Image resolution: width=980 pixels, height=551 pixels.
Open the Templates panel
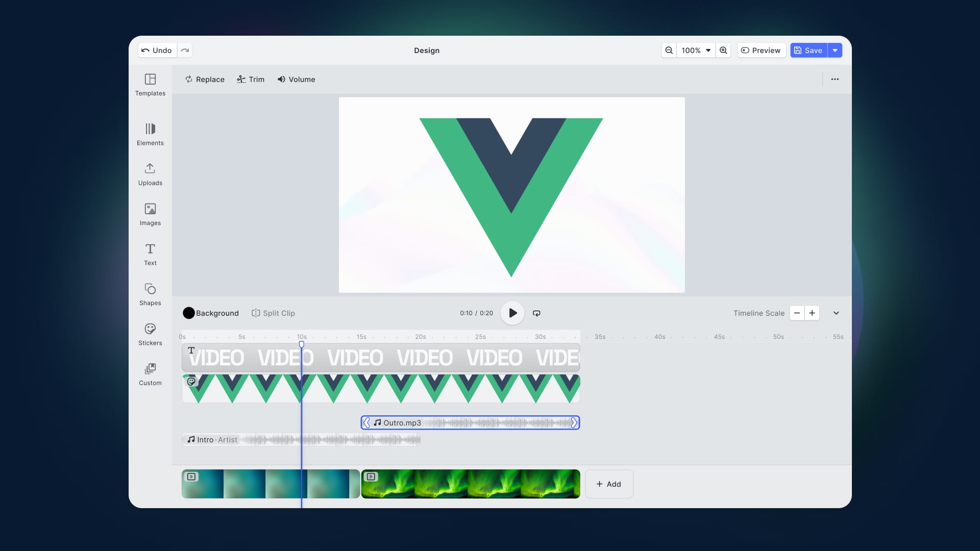150,85
